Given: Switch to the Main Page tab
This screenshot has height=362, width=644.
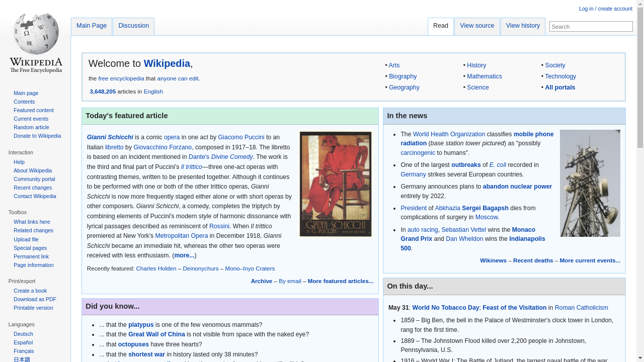Looking at the screenshot, I should [92, 26].
